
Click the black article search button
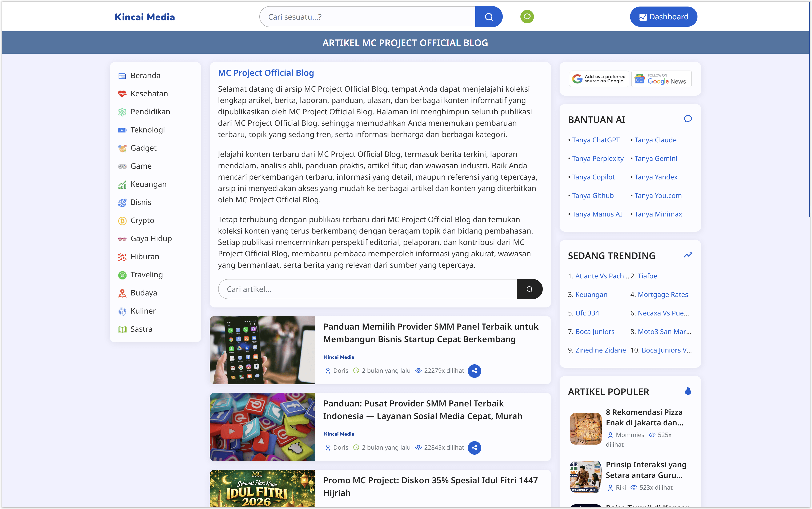pos(529,289)
